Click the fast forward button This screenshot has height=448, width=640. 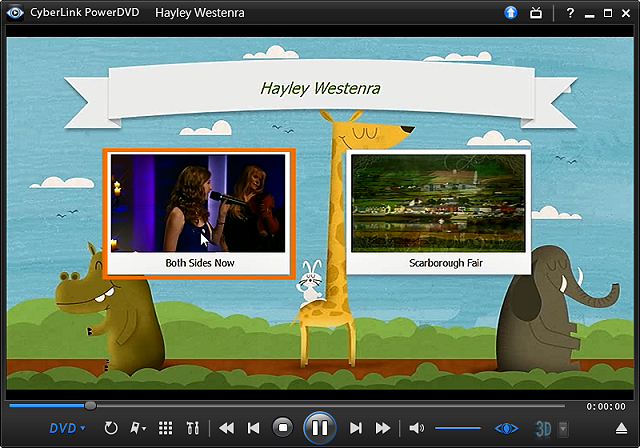(382, 428)
